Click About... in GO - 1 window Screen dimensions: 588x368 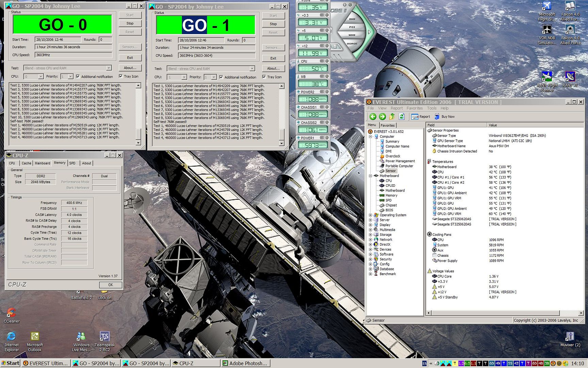coord(273,68)
